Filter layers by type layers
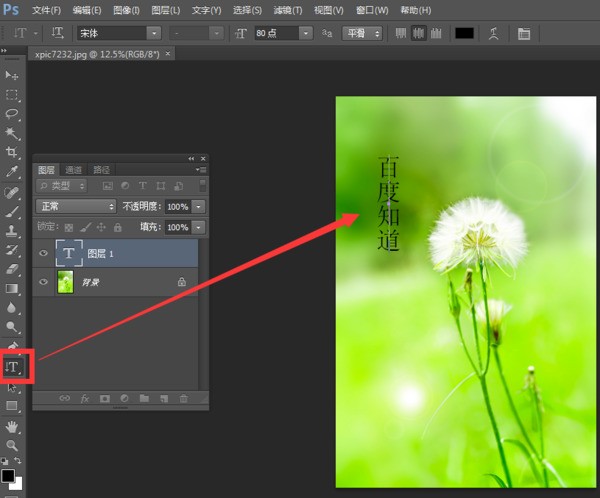The height and width of the screenshot is (498, 600). coord(142,186)
